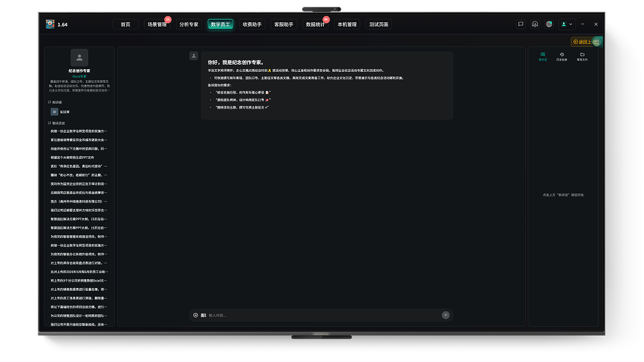Click the red 23 badge on 场景管理
Viewport: 644px width, 362px height.
coord(167,20)
